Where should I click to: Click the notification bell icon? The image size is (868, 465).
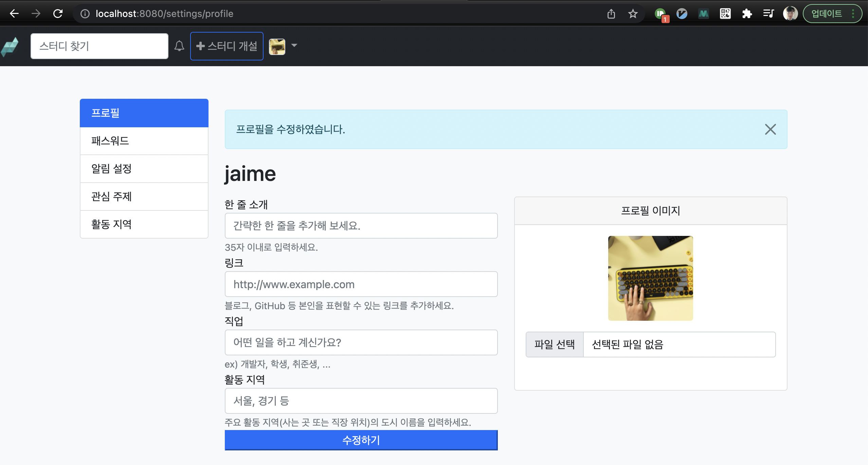179,46
